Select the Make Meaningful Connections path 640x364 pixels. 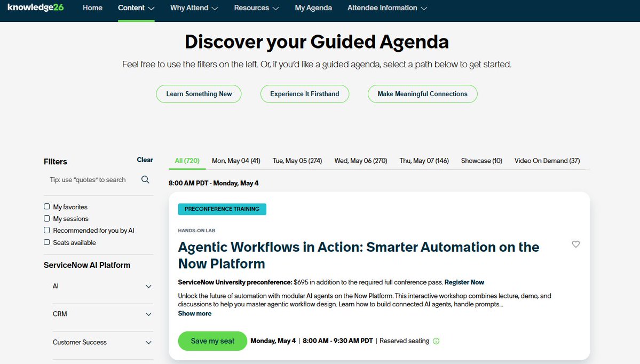(x=422, y=94)
